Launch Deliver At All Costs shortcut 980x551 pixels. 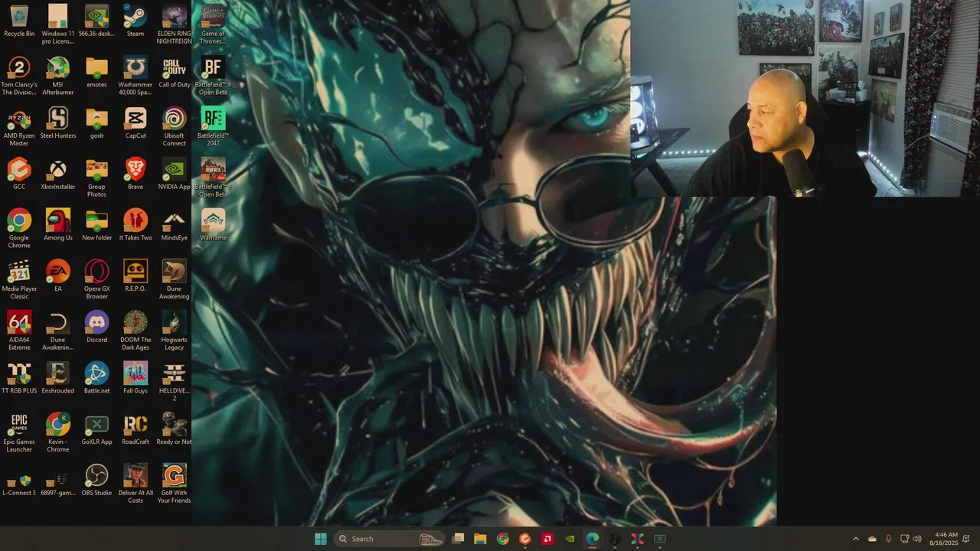coord(136,484)
